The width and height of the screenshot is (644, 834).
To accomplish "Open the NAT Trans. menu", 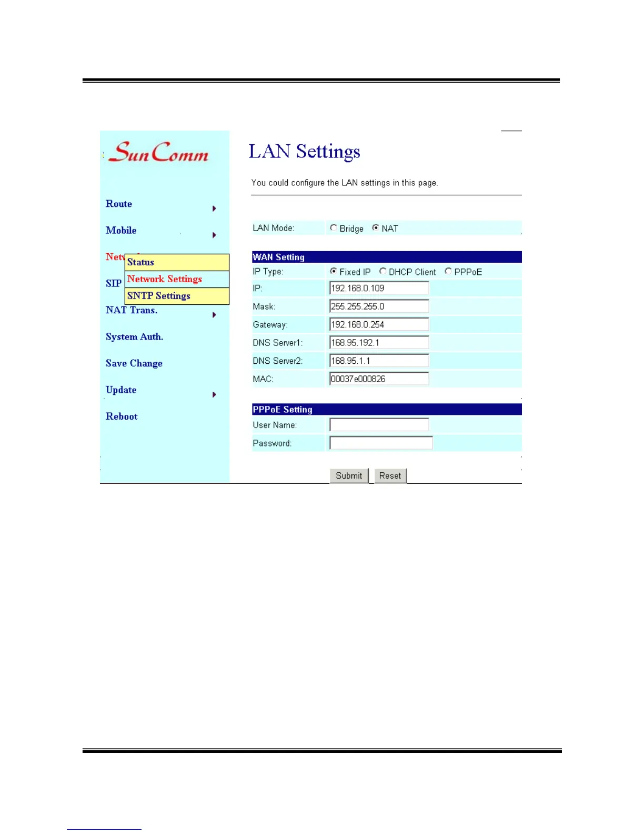I will (132, 310).
